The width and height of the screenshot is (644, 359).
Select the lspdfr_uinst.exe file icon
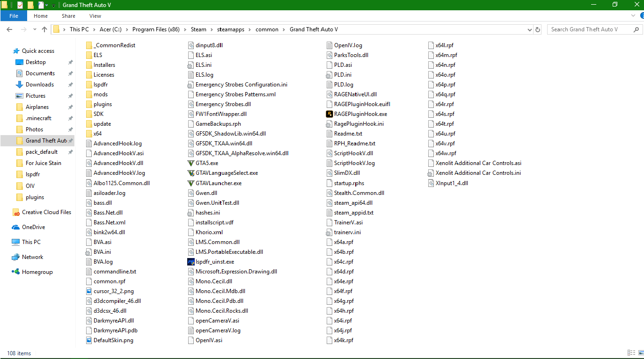tap(190, 262)
